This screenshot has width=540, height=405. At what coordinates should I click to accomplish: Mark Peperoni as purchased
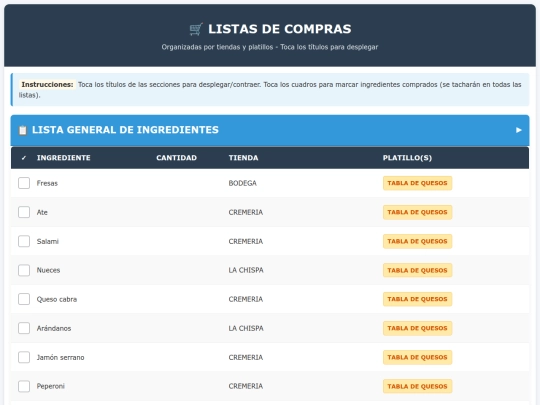point(24,386)
